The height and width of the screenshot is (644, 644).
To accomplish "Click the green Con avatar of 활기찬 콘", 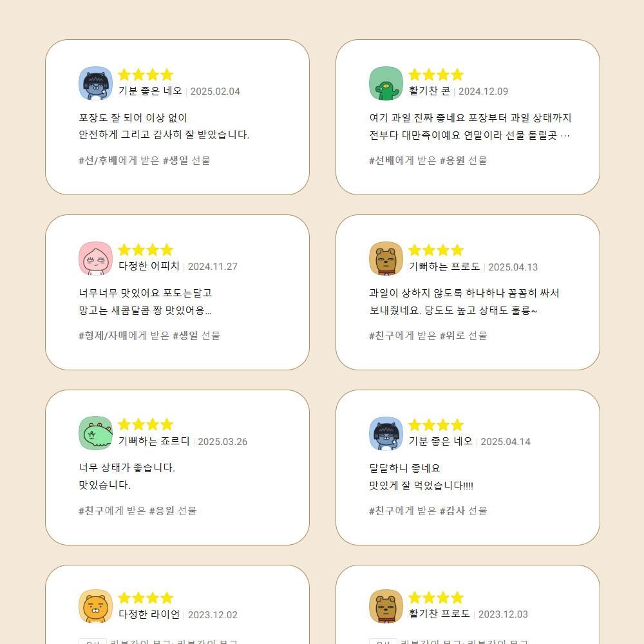I will coord(386,84).
